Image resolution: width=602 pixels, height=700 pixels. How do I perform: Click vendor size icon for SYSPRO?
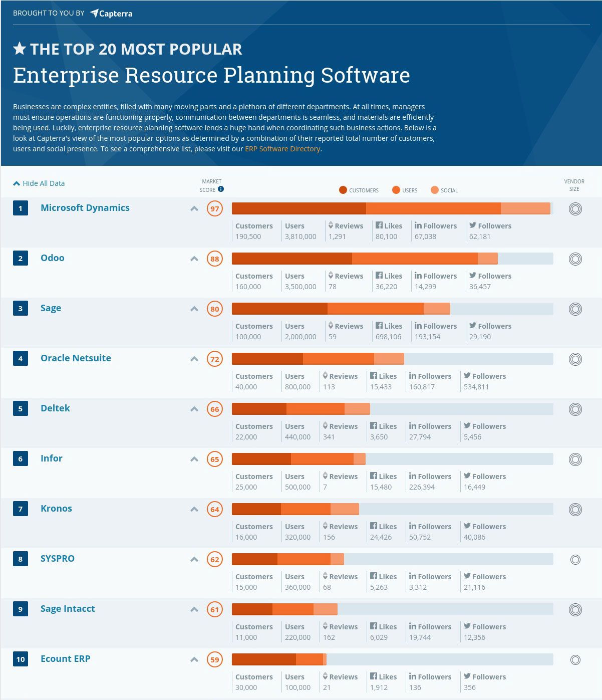[575, 560]
